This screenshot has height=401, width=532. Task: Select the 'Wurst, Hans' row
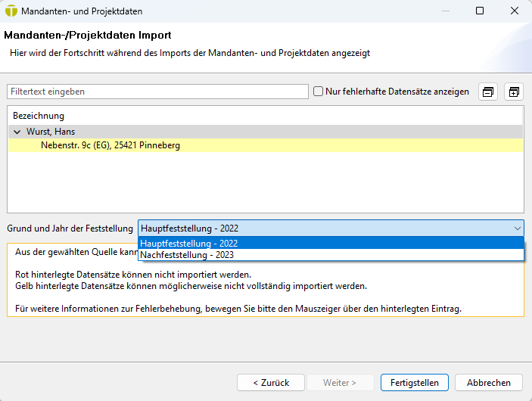[x=51, y=132]
